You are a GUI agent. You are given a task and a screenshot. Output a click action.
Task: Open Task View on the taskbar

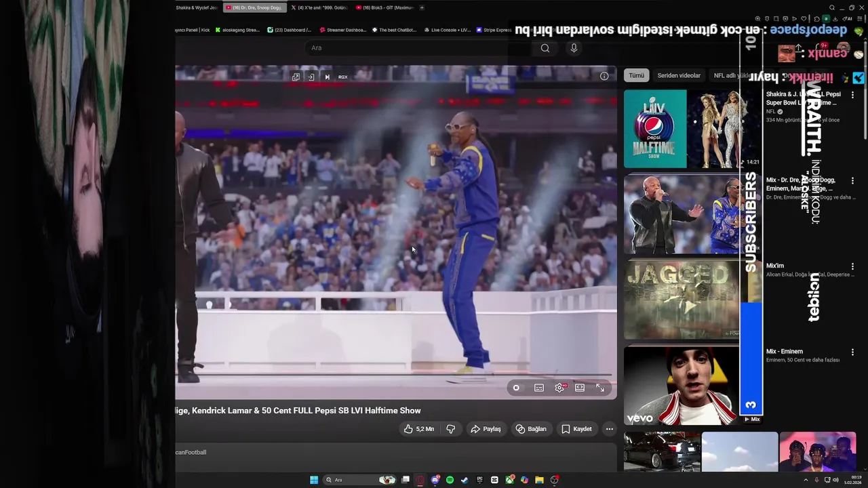tap(406, 480)
